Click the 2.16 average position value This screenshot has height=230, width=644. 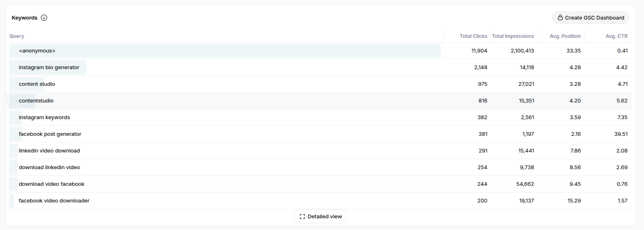point(575,134)
